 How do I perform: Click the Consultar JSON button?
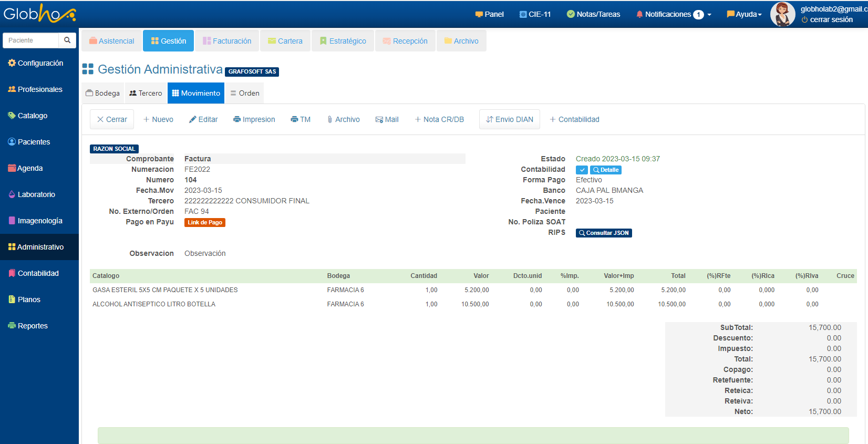pos(604,233)
